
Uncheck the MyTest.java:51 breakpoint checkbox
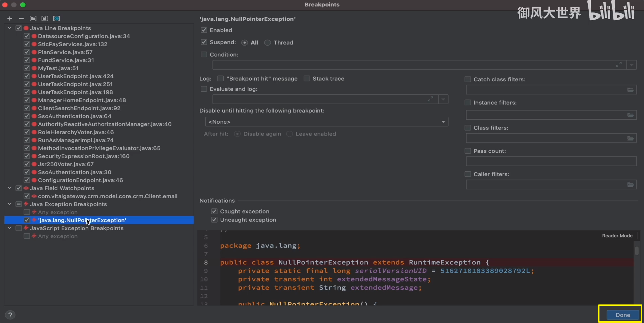pos(27,68)
